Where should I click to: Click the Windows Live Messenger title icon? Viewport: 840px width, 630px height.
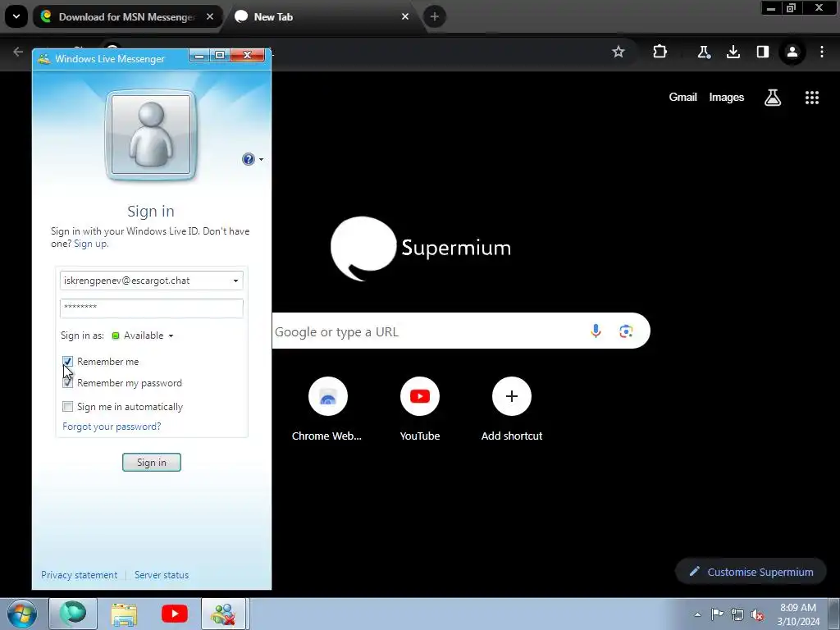pos(44,59)
